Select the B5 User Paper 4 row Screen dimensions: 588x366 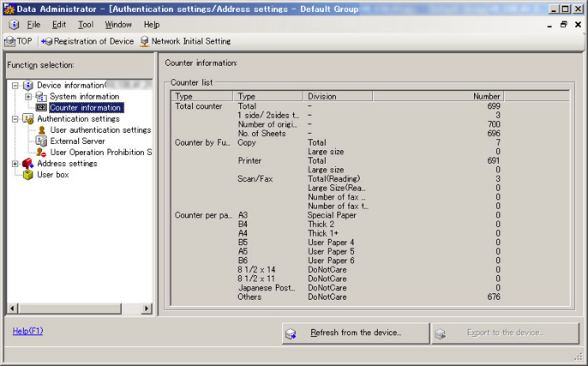point(338,243)
